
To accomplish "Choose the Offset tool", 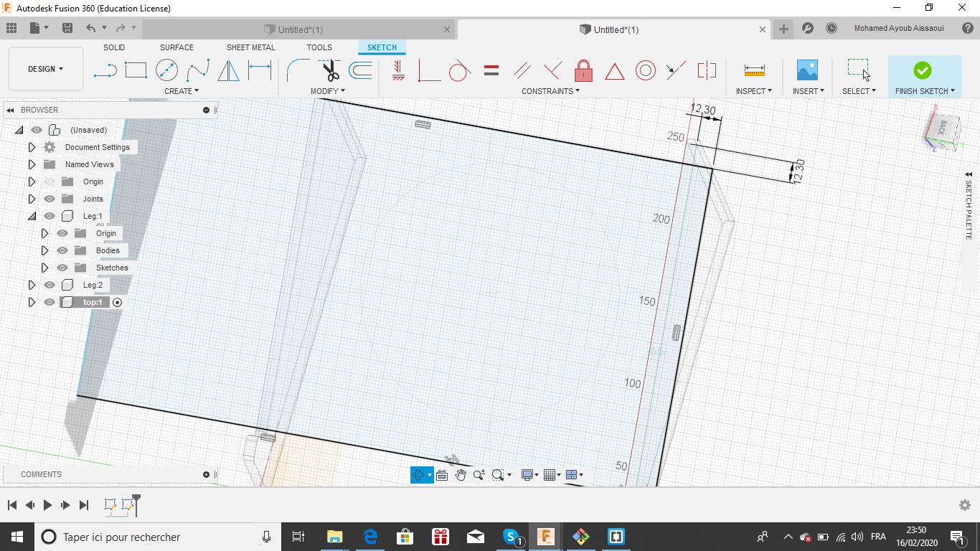I will (360, 70).
